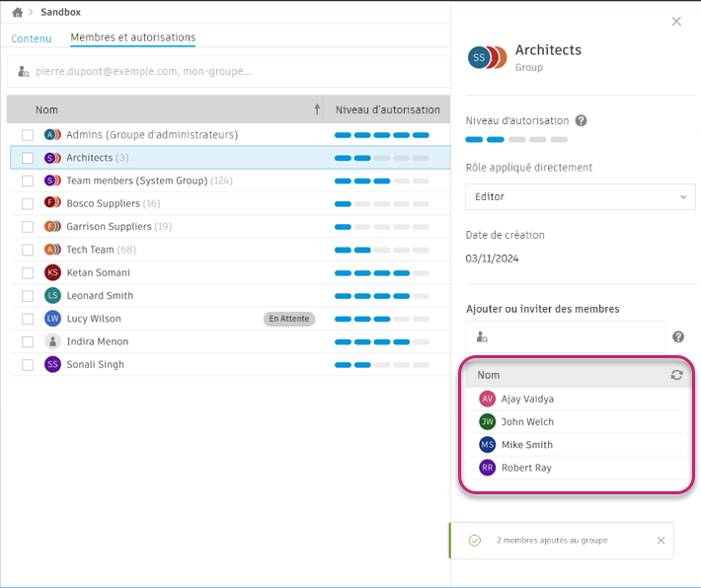Switch to the Contenu tab
This screenshot has width=701, height=588.
[32, 38]
